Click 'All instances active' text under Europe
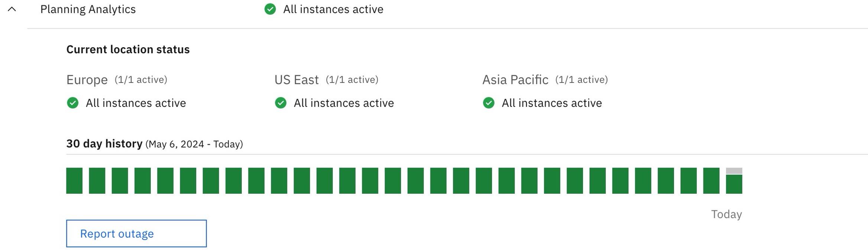The width and height of the screenshot is (868, 252). click(136, 103)
